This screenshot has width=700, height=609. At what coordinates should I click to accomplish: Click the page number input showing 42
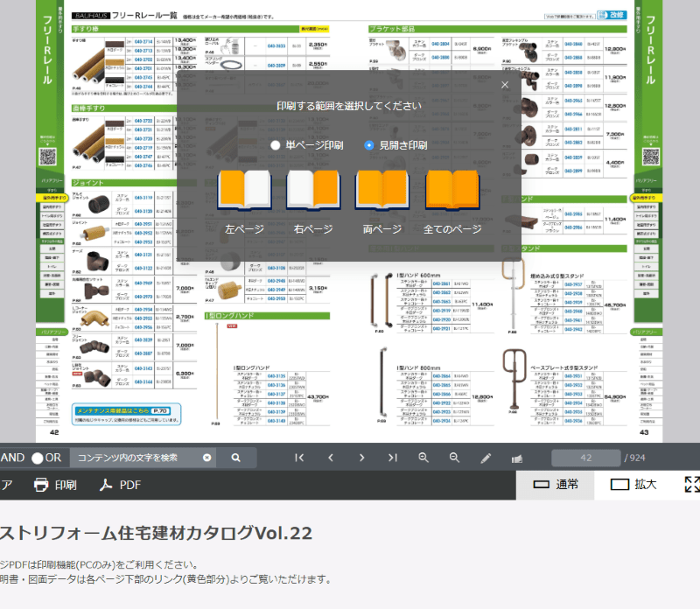586,458
